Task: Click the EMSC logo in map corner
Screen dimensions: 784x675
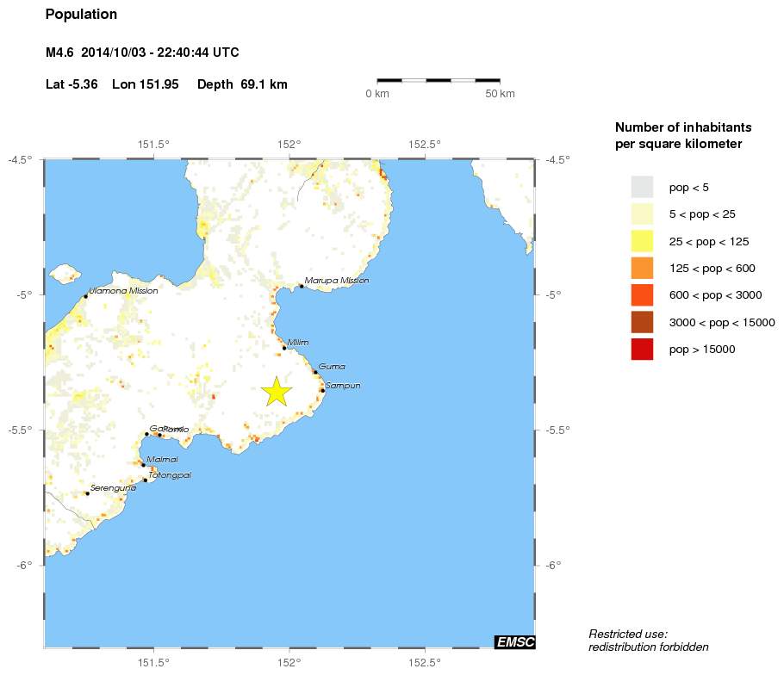Action: coord(514,641)
